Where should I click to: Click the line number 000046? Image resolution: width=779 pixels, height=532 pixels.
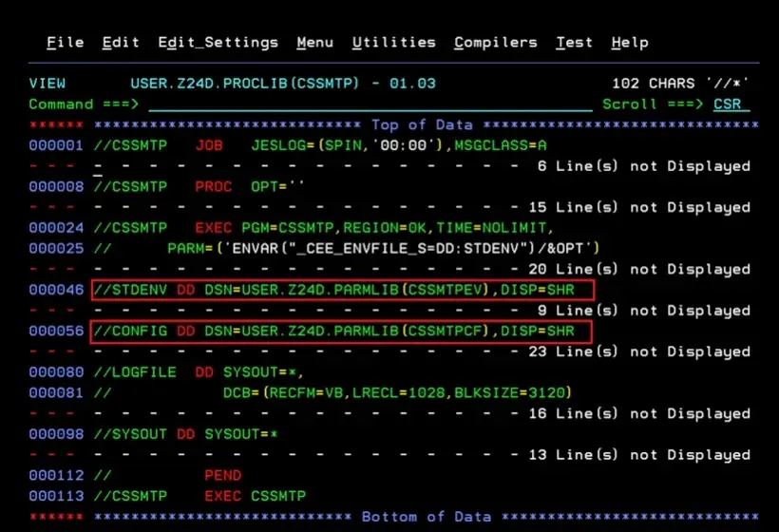pos(56,290)
